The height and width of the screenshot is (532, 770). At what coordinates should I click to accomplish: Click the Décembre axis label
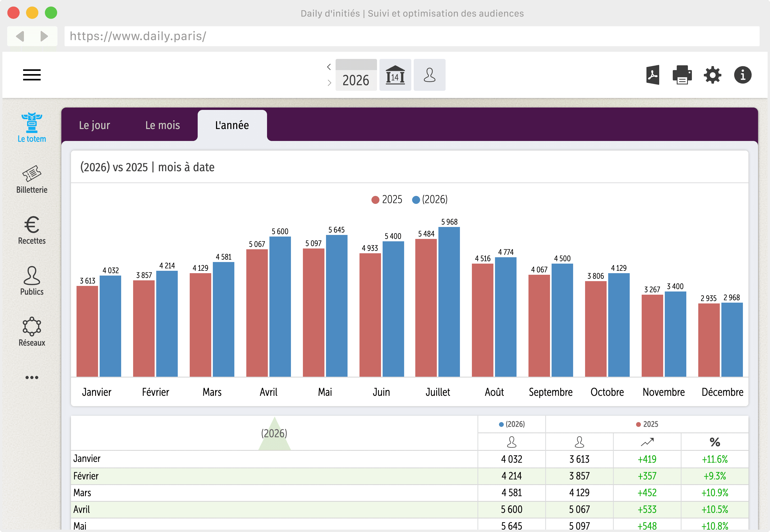point(722,392)
